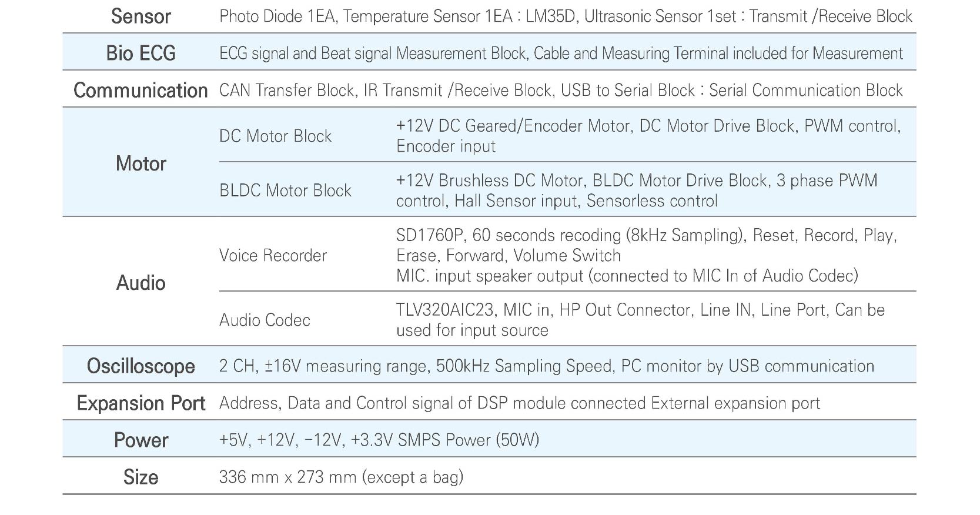
Task: Click the Audio category label
Action: 141,283
